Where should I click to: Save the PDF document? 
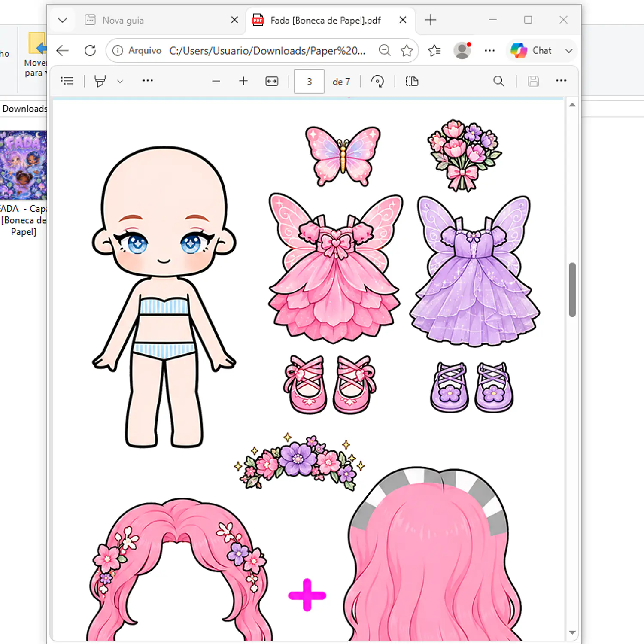pos(533,81)
